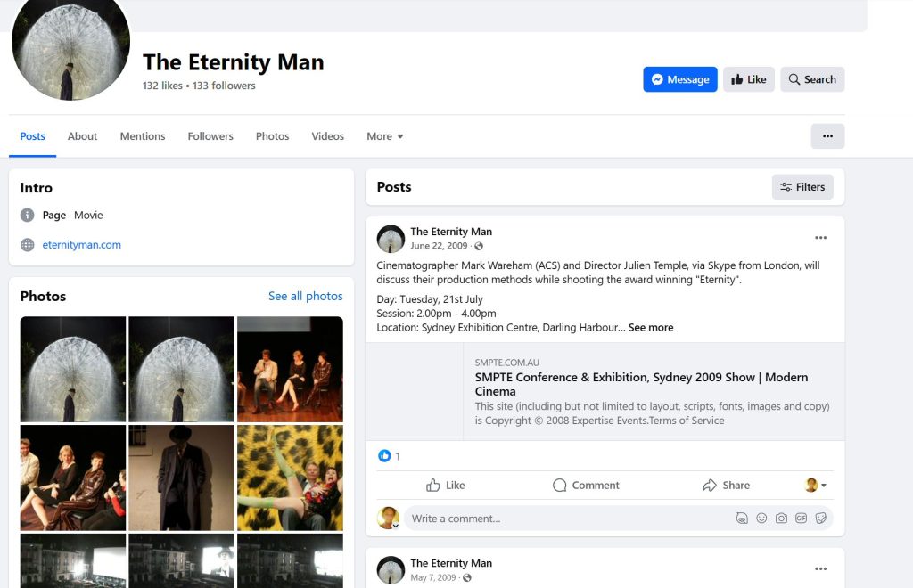Switch to the Posts tab
Screen dimensions: 913x588
click(x=33, y=136)
